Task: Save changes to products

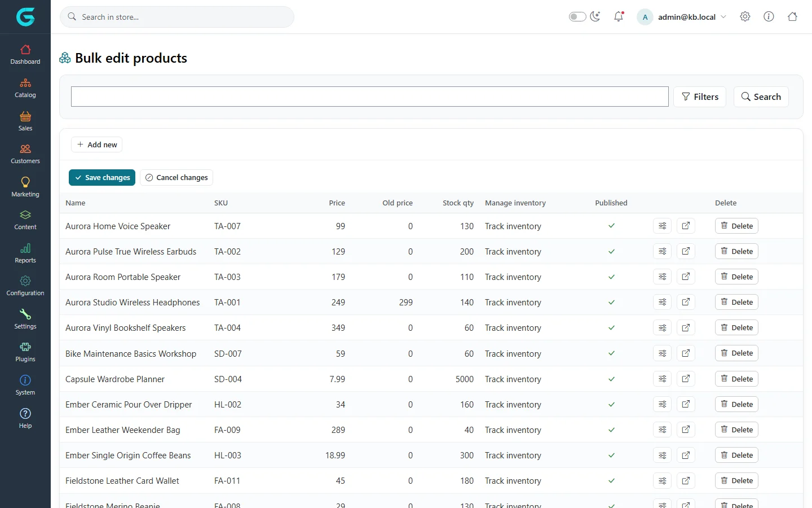Action: [x=102, y=177]
